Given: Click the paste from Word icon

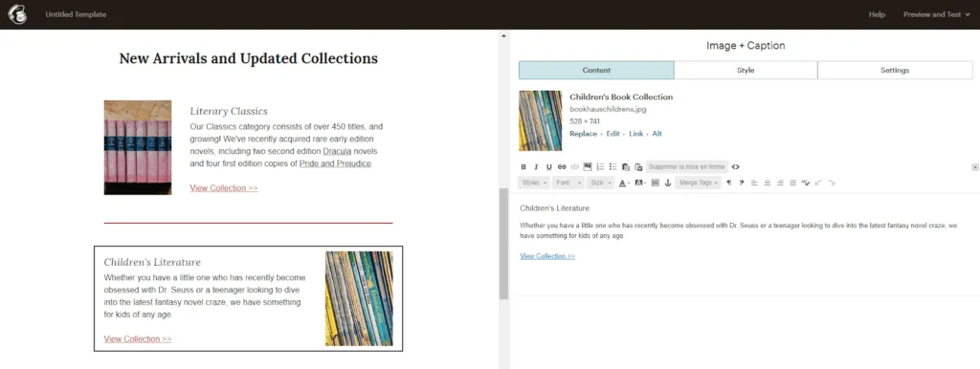Looking at the screenshot, I should (638, 166).
